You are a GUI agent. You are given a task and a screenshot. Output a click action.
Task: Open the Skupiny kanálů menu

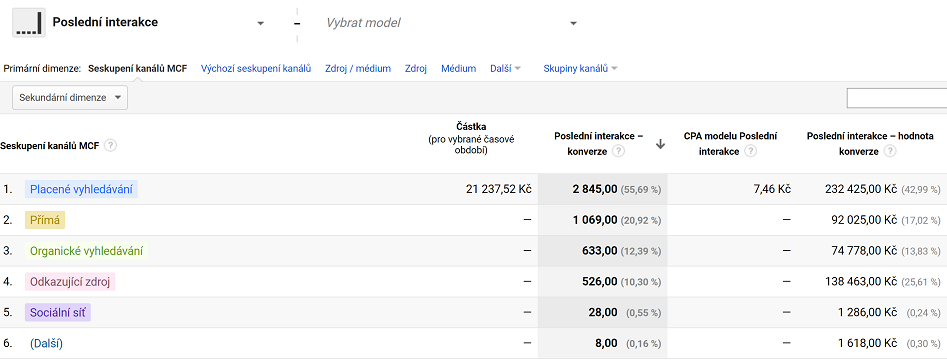pyautogui.click(x=580, y=69)
